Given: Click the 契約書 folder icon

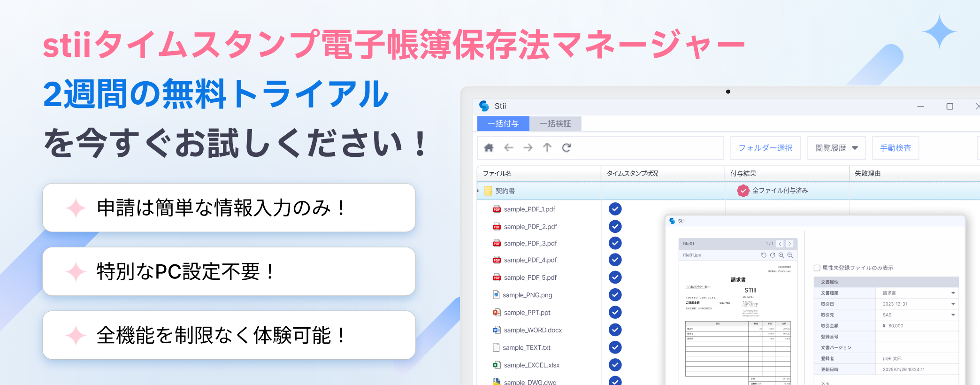Looking at the screenshot, I should click(488, 191).
